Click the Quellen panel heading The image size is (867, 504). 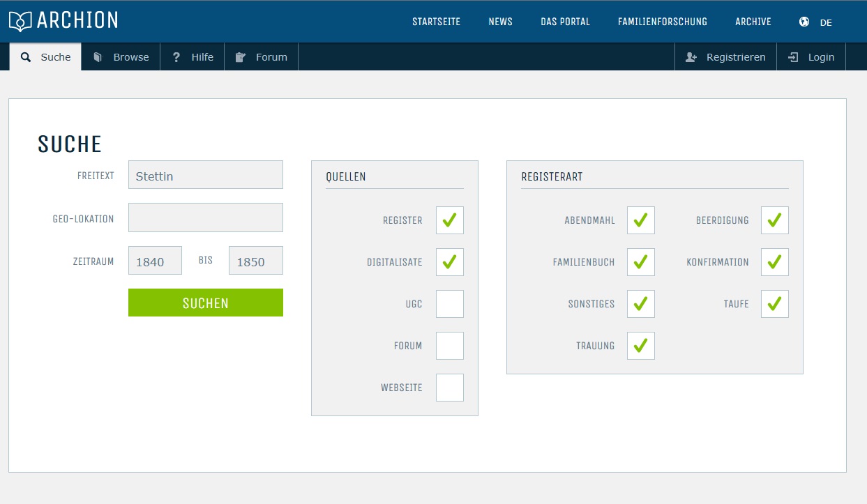pyautogui.click(x=346, y=177)
